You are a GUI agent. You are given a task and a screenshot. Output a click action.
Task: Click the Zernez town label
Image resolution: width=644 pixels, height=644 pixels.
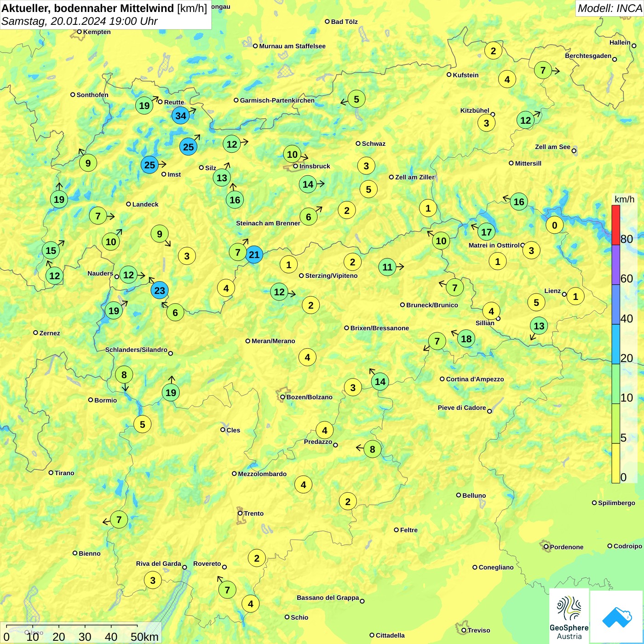(x=50, y=333)
